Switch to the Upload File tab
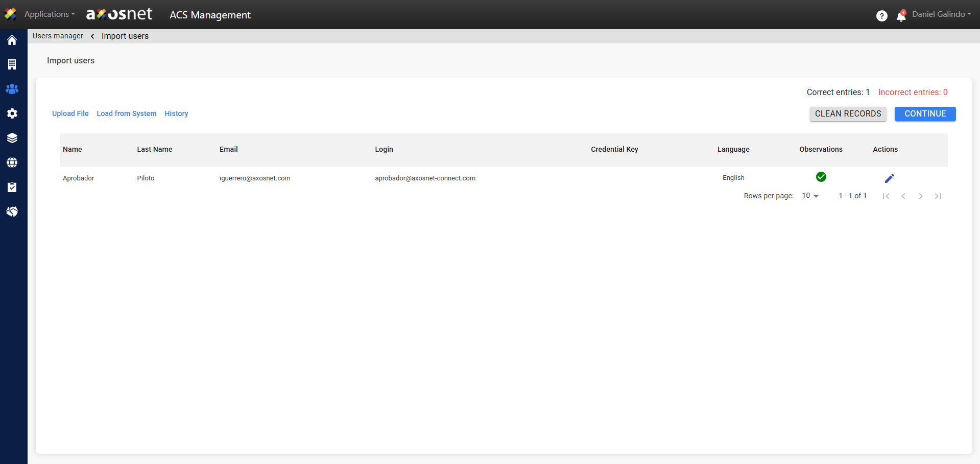The width and height of the screenshot is (980, 464). (70, 113)
